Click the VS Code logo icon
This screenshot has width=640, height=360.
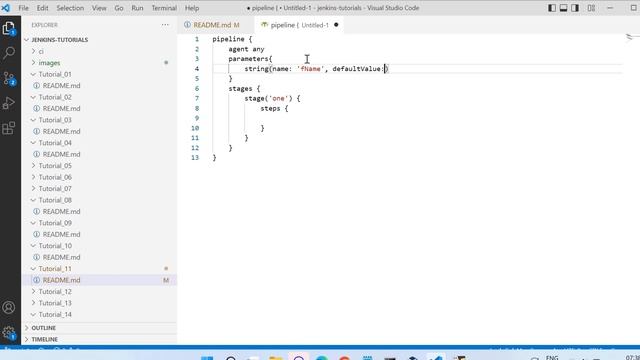[6, 8]
